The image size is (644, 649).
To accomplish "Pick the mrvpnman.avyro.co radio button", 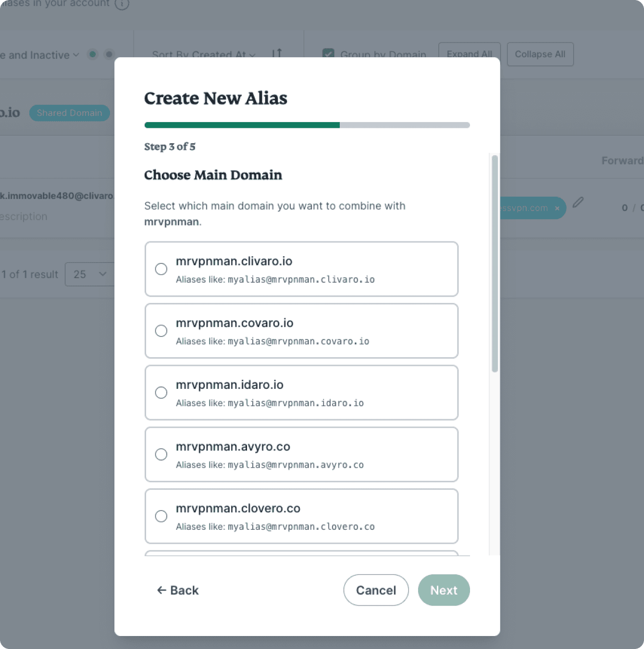I will tap(161, 454).
